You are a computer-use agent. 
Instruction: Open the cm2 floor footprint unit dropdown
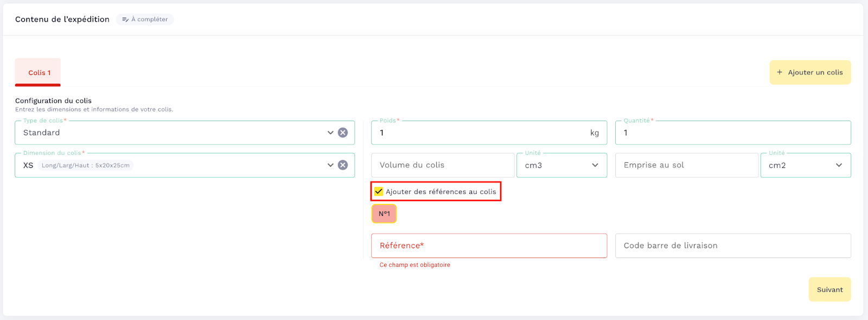click(x=806, y=165)
